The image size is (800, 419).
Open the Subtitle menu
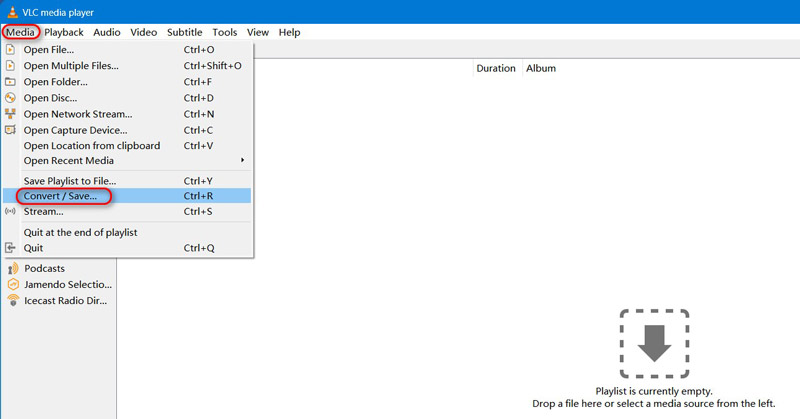185,32
